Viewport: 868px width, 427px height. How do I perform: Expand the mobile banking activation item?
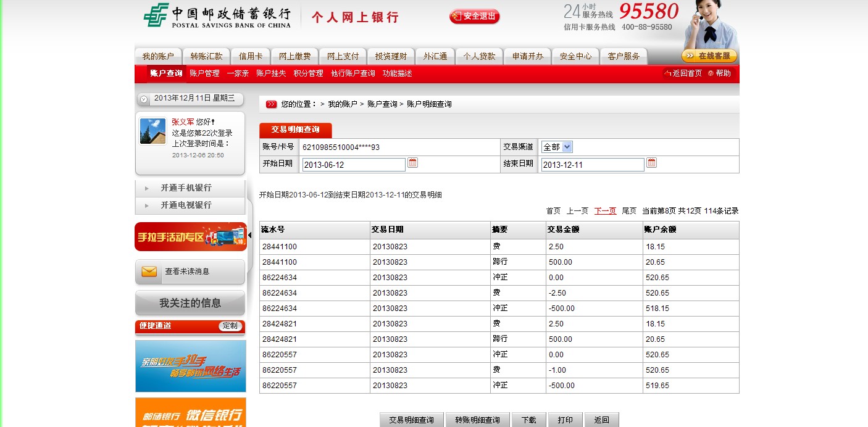186,188
